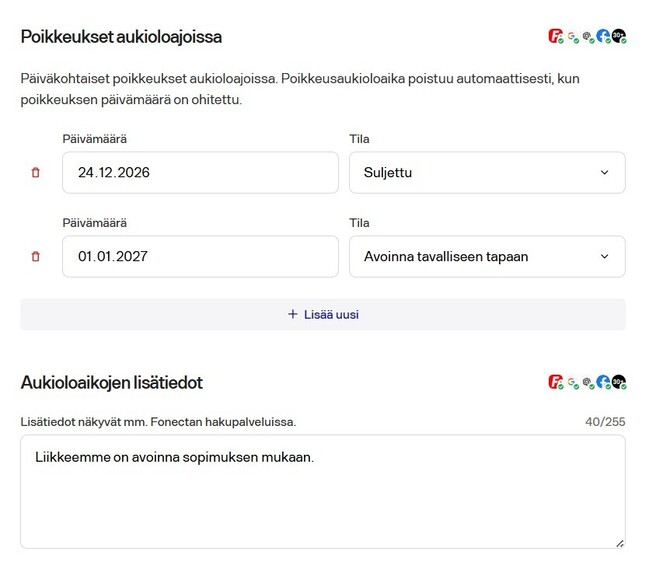Click the Google icon beside Poikkeukset aukioloajoissa
Image resolution: width=670 pixels, height=576 pixels.
tap(573, 37)
